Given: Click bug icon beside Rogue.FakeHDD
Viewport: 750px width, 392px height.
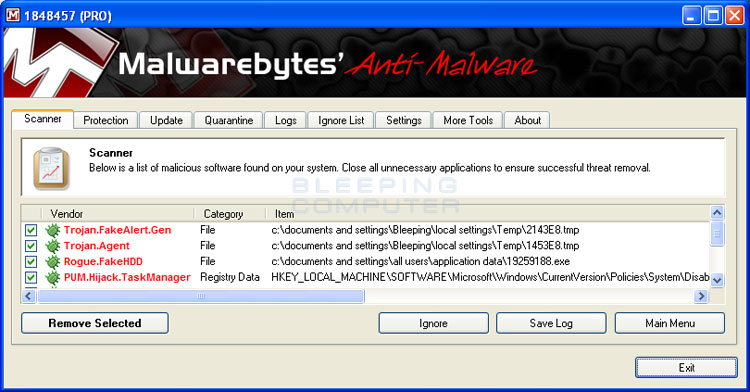Looking at the screenshot, I should (x=52, y=262).
